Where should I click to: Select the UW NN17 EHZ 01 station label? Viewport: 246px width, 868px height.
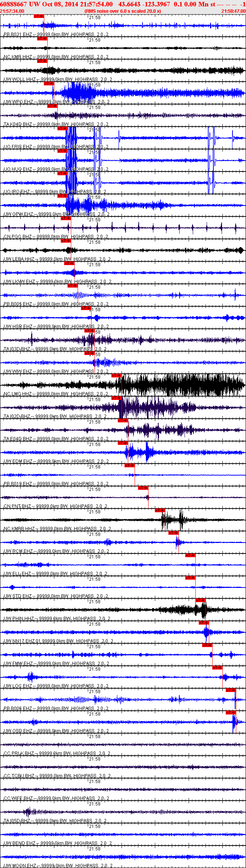(59, 641)
